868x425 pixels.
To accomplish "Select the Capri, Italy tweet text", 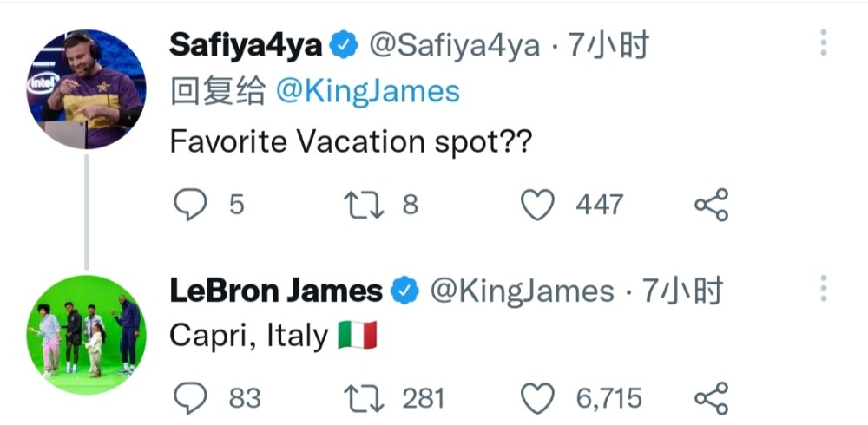I will 273,336.
